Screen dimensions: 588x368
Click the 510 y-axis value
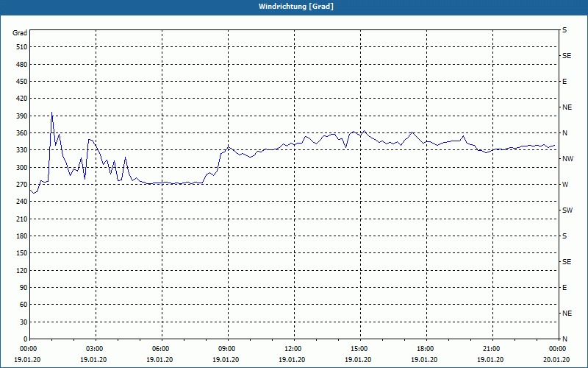click(22, 47)
